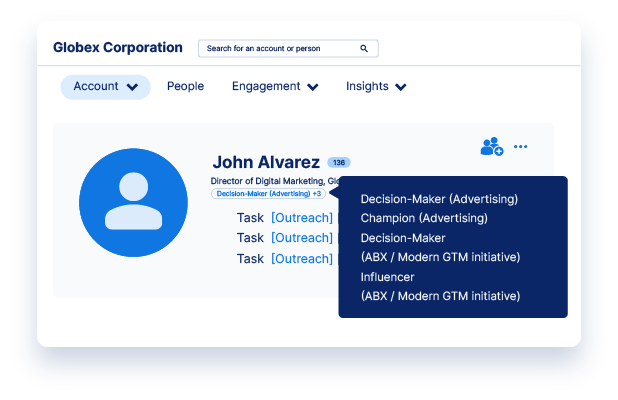Open the Engagement menu label

[x=266, y=87]
